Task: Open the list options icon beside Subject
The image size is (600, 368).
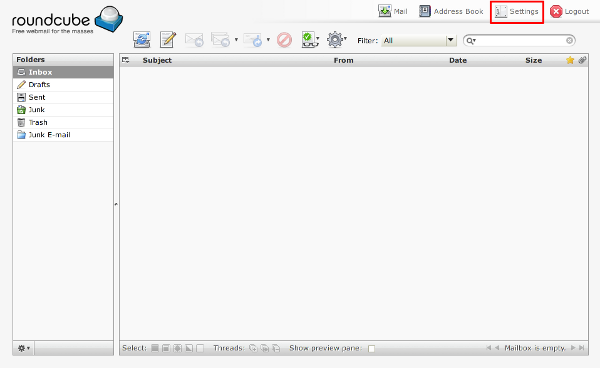Action: point(126,60)
